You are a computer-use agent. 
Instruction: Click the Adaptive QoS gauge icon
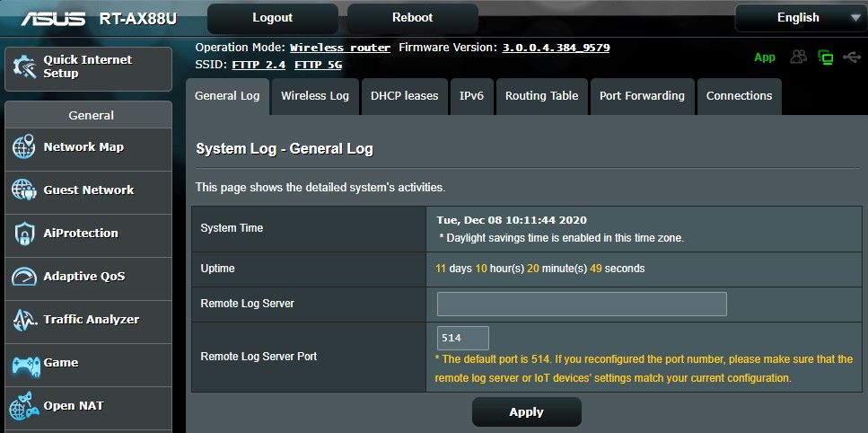point(24,277)
